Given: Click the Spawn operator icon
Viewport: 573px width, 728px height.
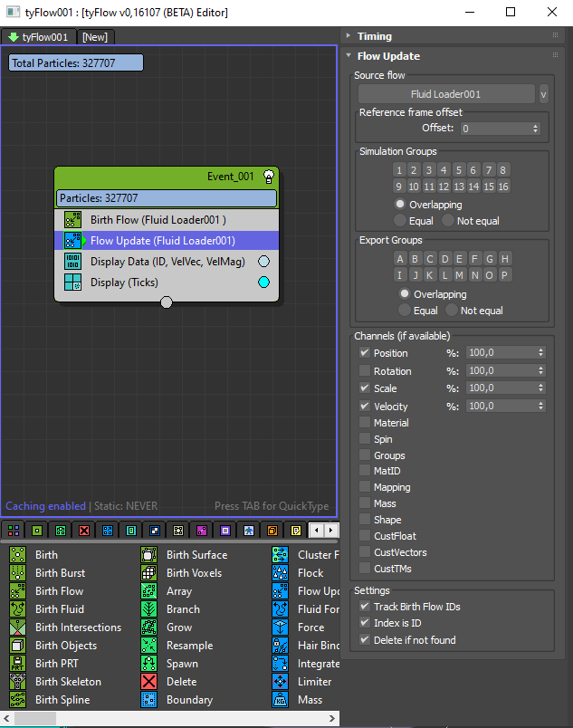Looking at the screenshot, I should pyautogui.click(x=149, y=664).
